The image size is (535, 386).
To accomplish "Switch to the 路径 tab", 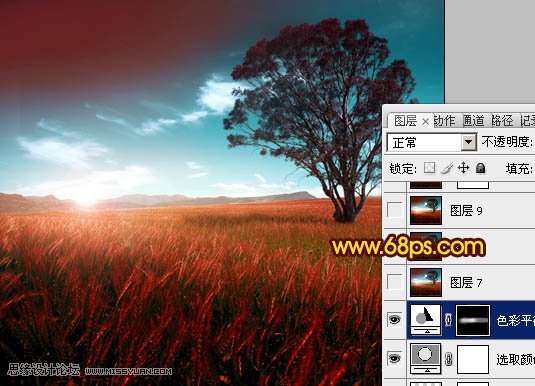I will coord(502,121).
